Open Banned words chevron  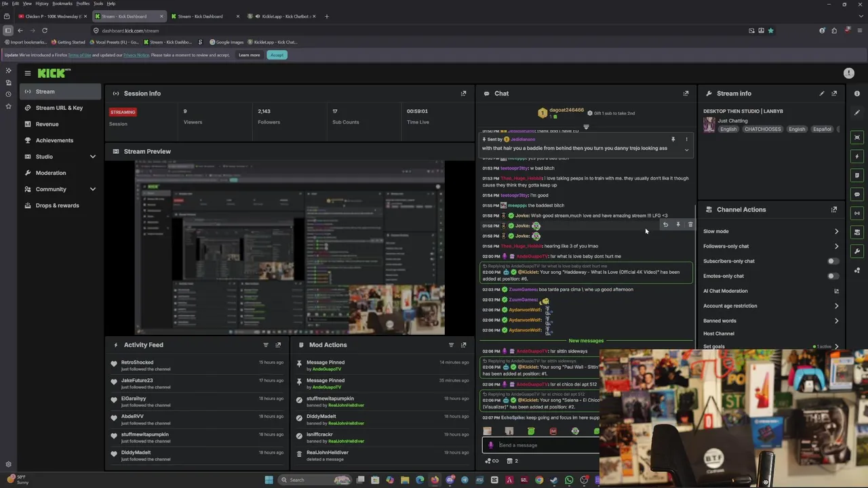(836, 321)
